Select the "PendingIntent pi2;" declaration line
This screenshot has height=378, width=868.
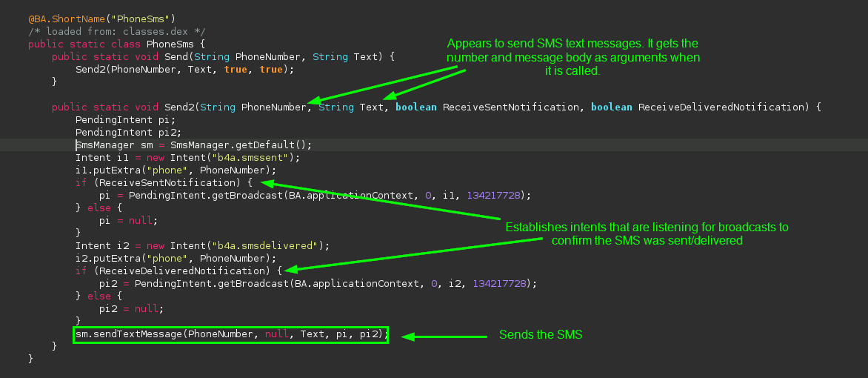pyautogui.click(x=128, y=133)
